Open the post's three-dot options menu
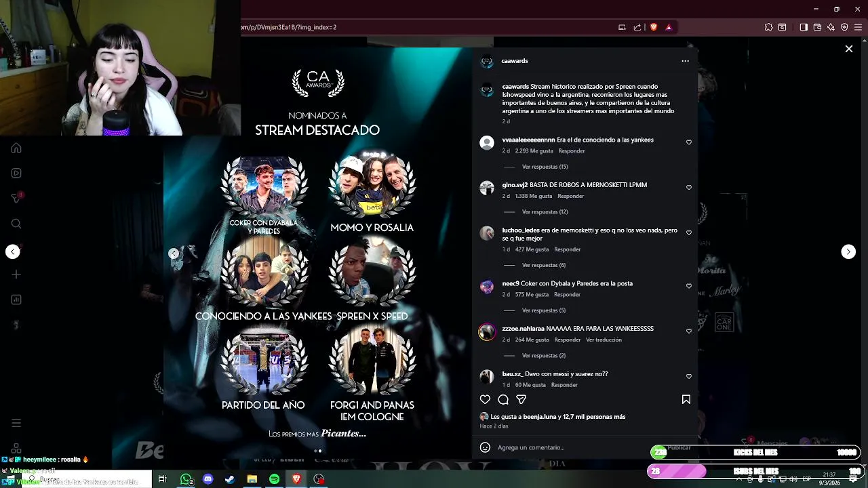The image size is (868, 488). [x=685, y=61]
